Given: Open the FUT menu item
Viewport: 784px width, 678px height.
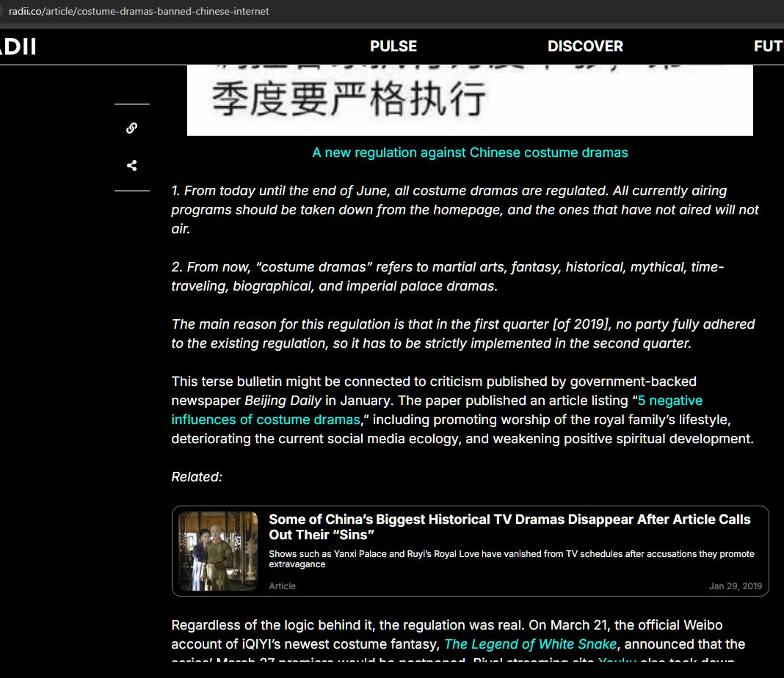Looking at the screenshot, I should [x=768, y=46].
